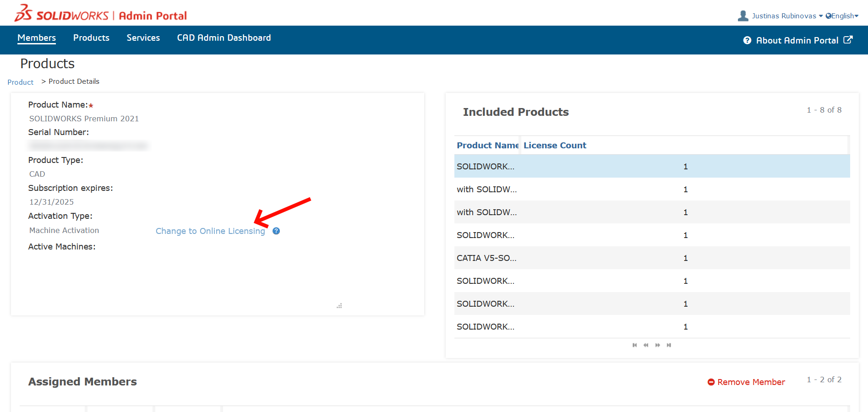Click the Included Products heading
Screen dimensions: 868x412
(516, 112)
